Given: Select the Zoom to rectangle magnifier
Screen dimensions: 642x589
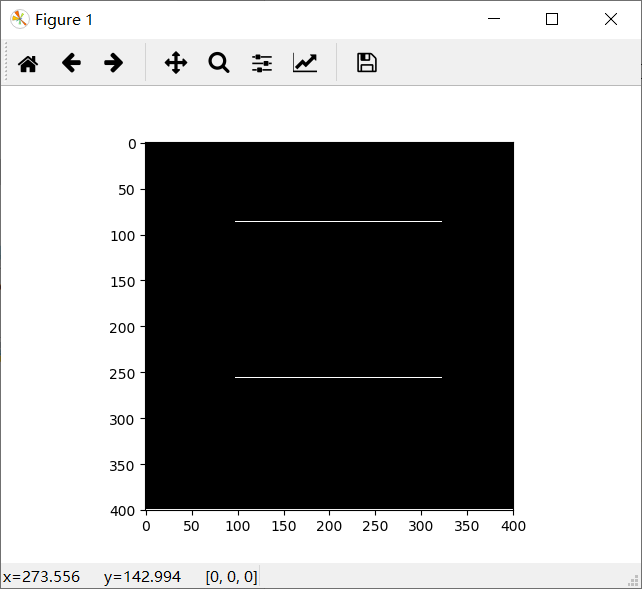Looking at the screenshot, I should 219,63.
